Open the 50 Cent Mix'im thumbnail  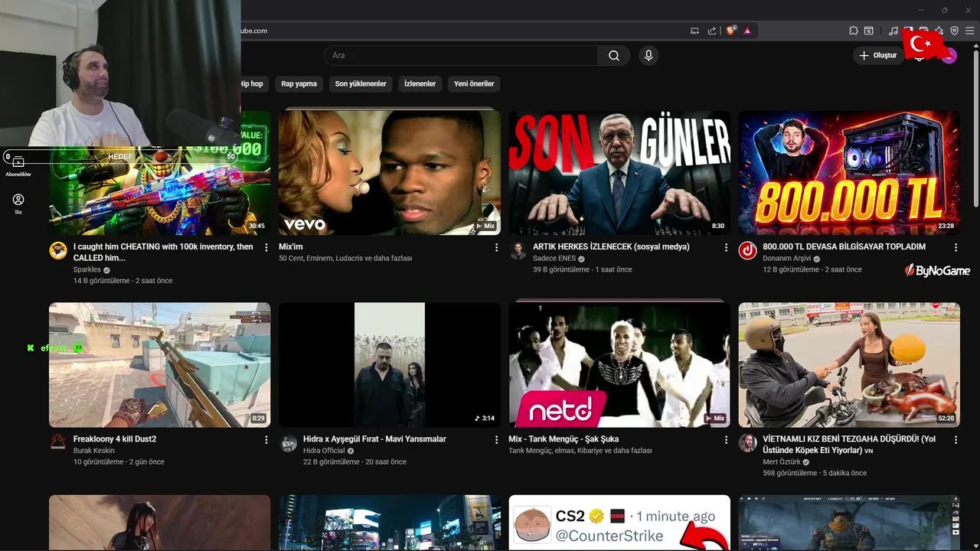click(x=390, y=173)
